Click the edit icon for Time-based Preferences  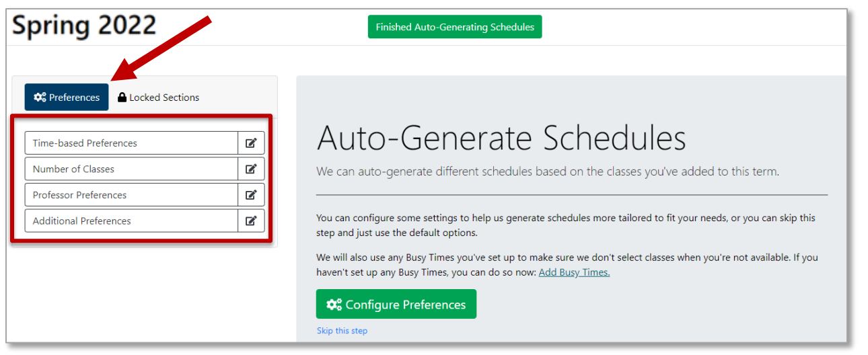tap(251, 143)
